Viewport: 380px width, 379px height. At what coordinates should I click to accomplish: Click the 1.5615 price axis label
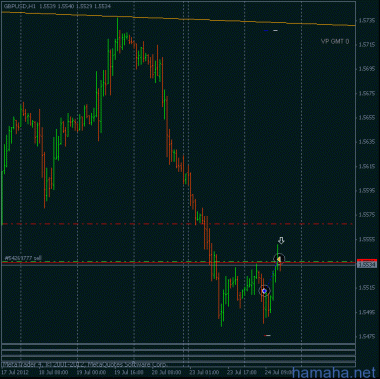click(x=366, y=166)
